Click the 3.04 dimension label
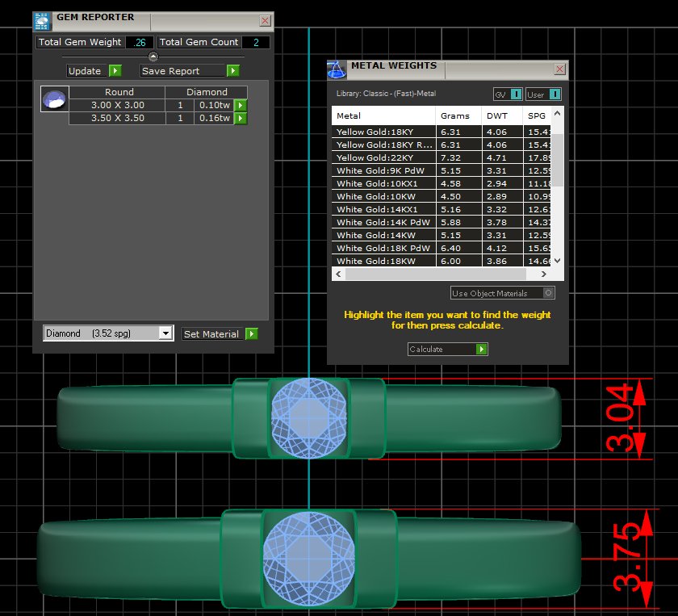678x616 pixels. (619, 418)
